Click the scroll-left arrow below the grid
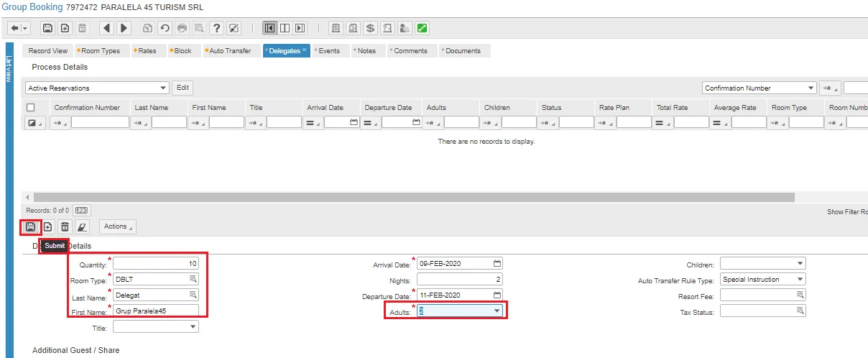 click(x=28, y=197)
